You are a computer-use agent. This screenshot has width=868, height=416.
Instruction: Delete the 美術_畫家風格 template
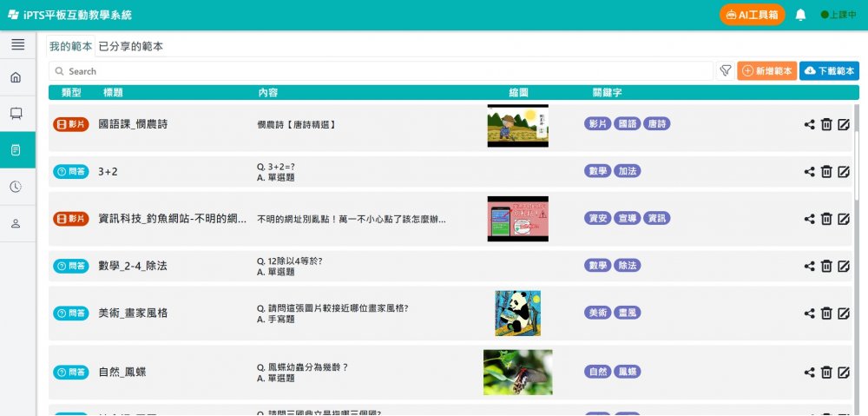826,314
